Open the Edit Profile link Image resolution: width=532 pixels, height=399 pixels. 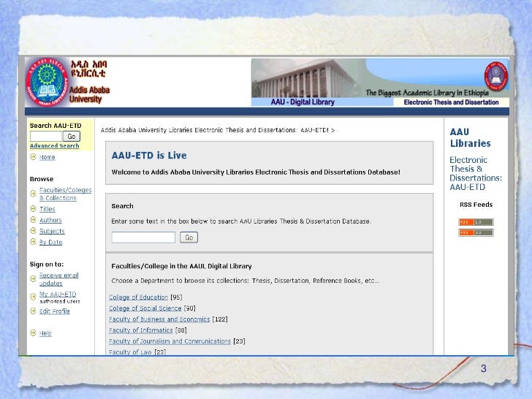click(55, 311)
